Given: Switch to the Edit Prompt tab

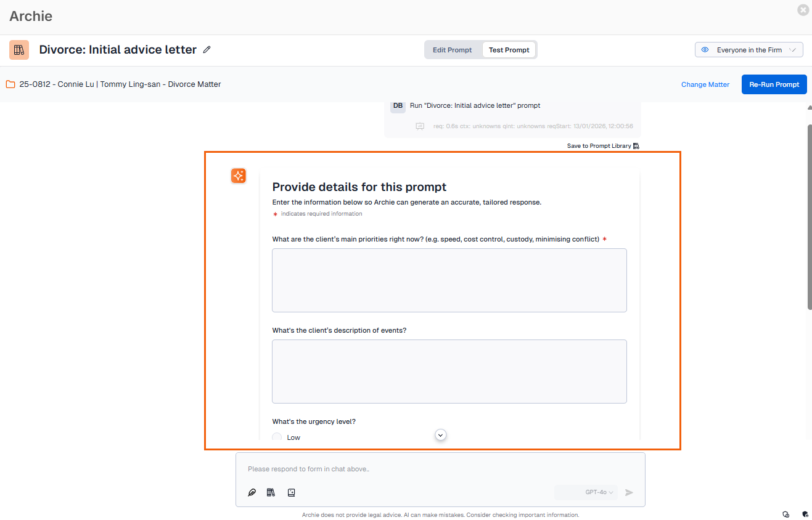Looking at the screenshot, I should (452, 50).
